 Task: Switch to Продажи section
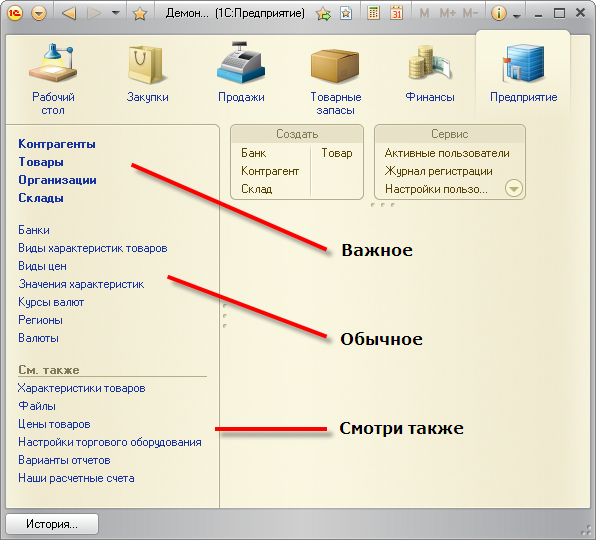click(x=241, y=72)
